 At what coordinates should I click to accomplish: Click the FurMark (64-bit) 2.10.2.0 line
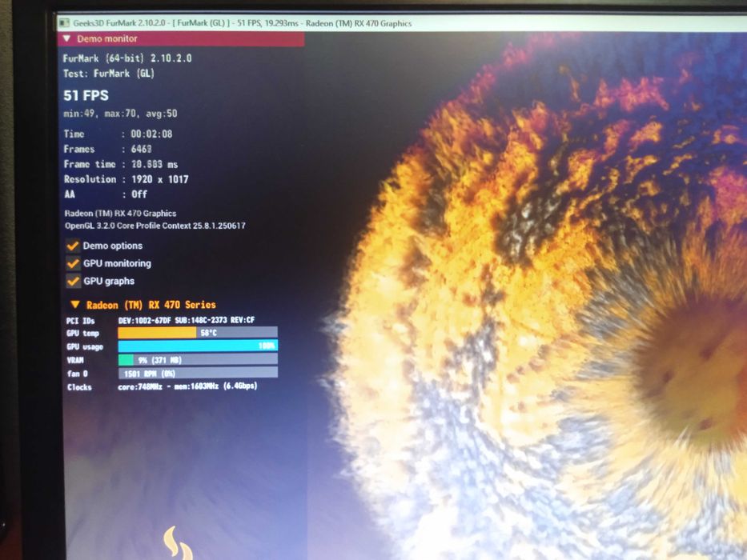pos(127,58)
